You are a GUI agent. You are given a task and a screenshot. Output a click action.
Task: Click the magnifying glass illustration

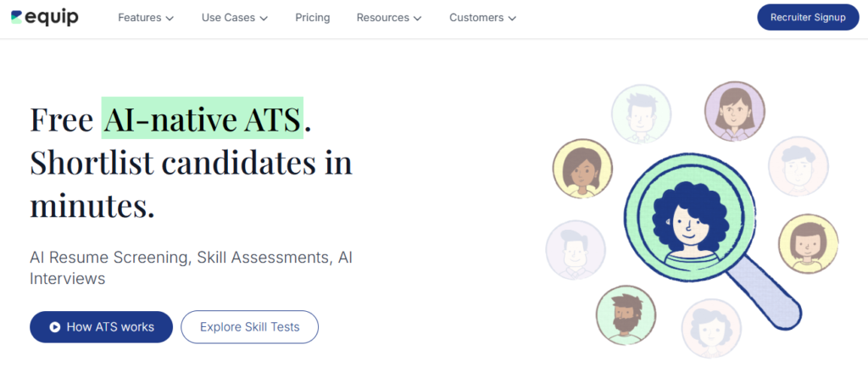[712, 242]
